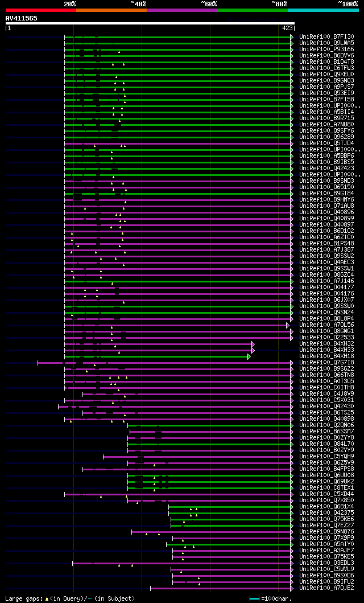
Task: Click the query end position label 423
Action: [x=287, y=28]
